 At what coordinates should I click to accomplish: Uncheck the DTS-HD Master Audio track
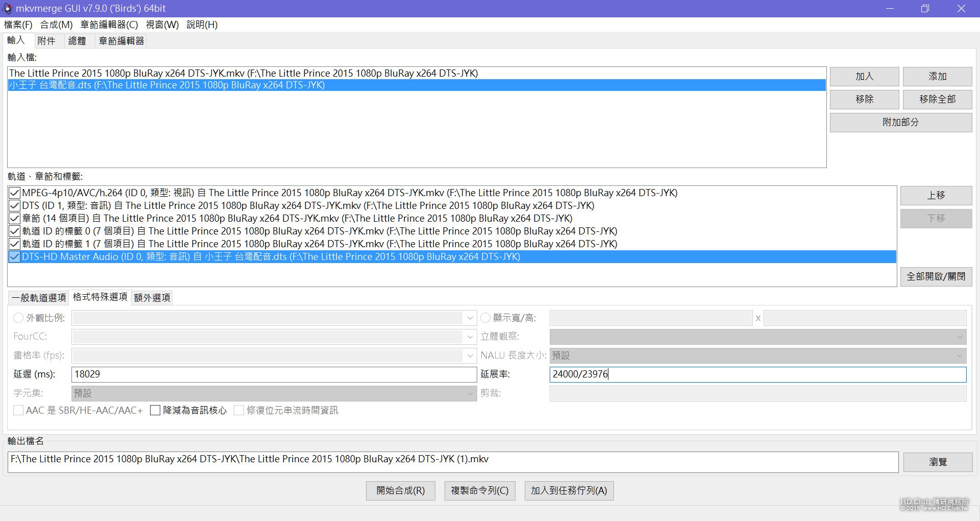pos(14,257)
